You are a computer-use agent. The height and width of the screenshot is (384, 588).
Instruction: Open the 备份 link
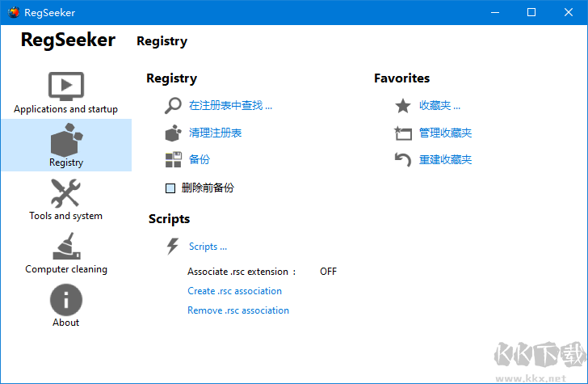(199, 159)
